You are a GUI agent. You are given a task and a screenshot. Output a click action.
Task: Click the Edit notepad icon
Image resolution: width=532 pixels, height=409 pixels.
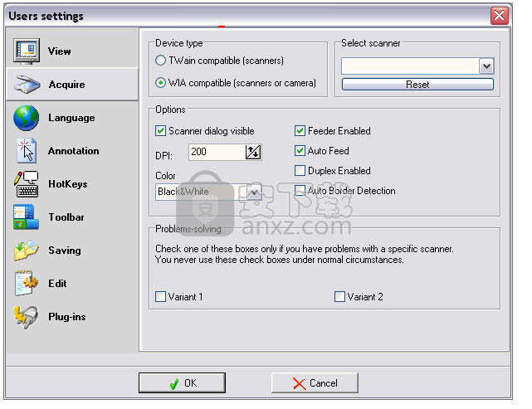[26, 283]
